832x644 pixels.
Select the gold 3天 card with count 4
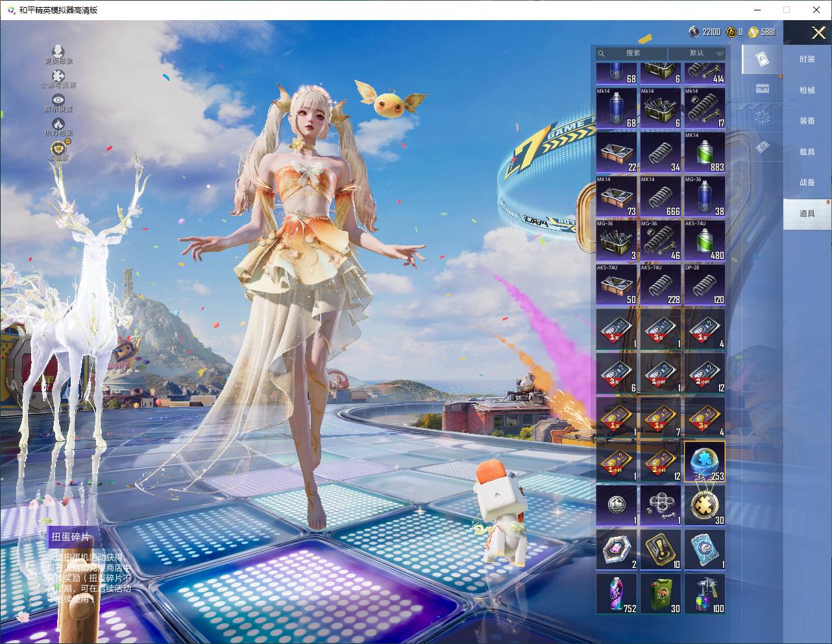(x=705, y=417)
